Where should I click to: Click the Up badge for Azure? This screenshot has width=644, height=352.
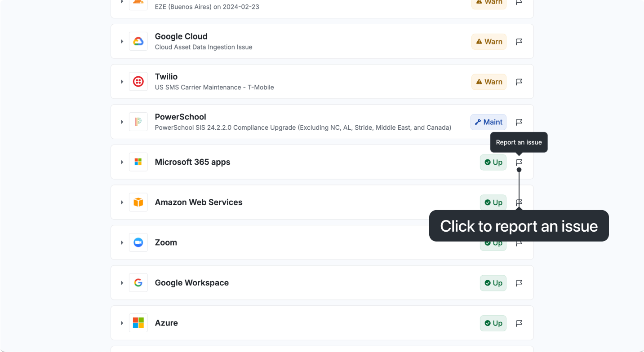coord(493,323)
